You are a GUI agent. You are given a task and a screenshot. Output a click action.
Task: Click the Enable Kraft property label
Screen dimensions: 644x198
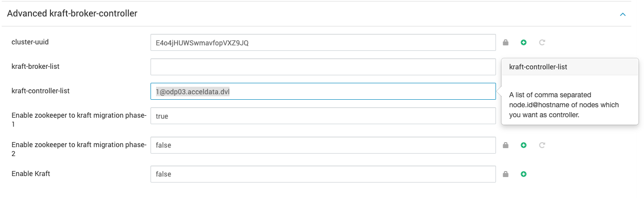click(x=31, y=174)
